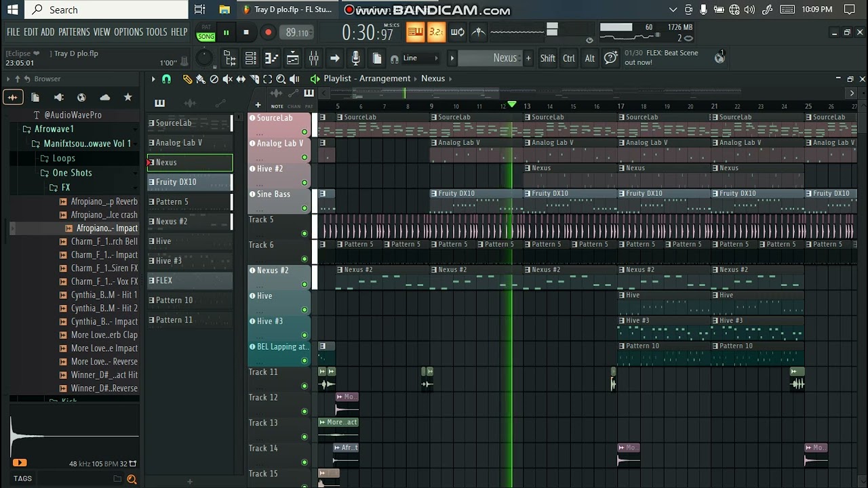Open the PATTERNS menu
The width and height of the screenshot is (868, 488).
[74, 32]
